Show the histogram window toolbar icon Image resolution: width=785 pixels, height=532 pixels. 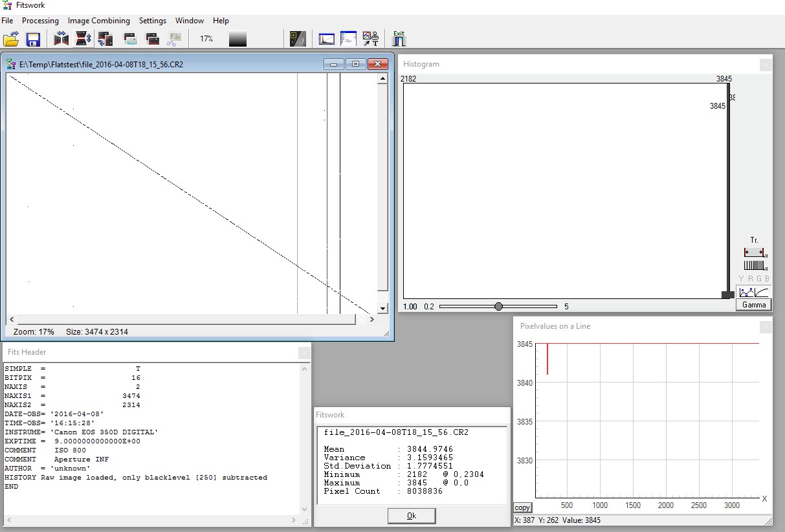327,39
